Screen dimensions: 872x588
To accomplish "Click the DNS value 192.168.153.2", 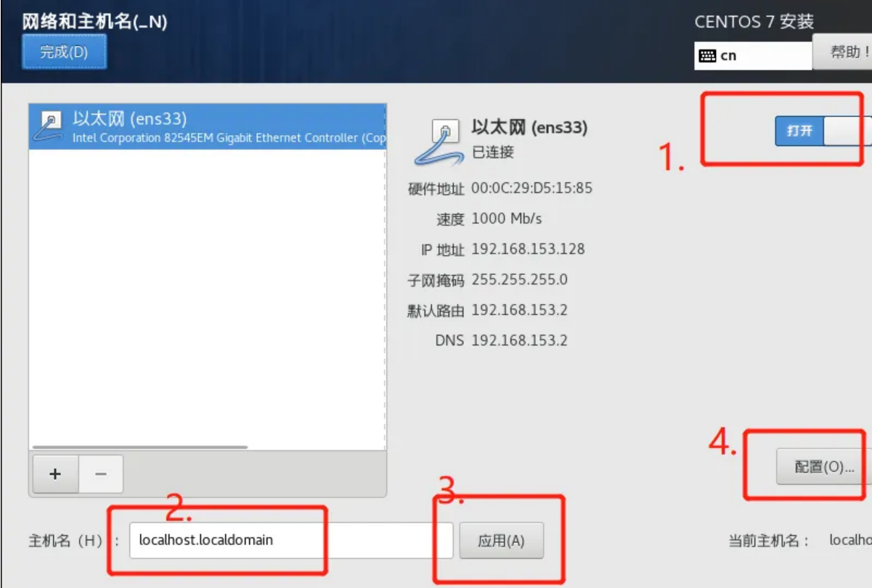I will (x=519, y=340).
